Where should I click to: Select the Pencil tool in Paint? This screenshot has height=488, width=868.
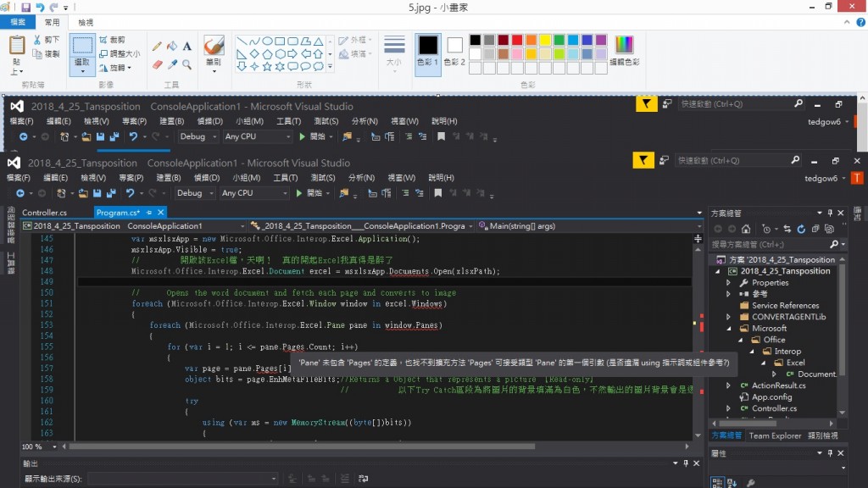click(x=157, y=47)
